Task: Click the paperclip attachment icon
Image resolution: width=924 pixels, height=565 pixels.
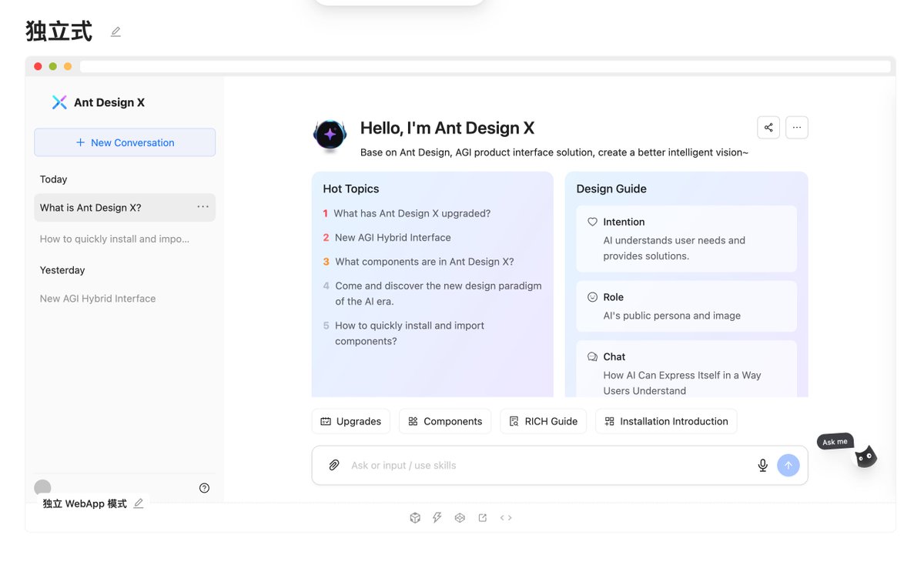Action: pos(334,465)
